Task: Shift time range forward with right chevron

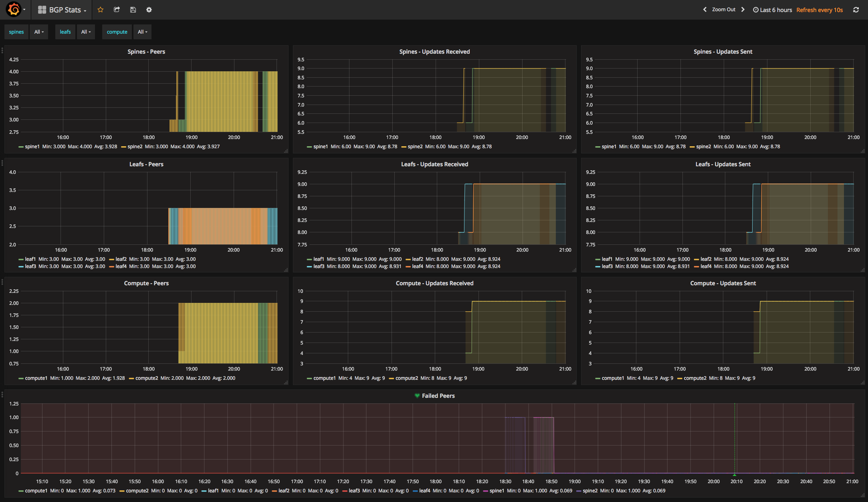Action: click(743, 10)
